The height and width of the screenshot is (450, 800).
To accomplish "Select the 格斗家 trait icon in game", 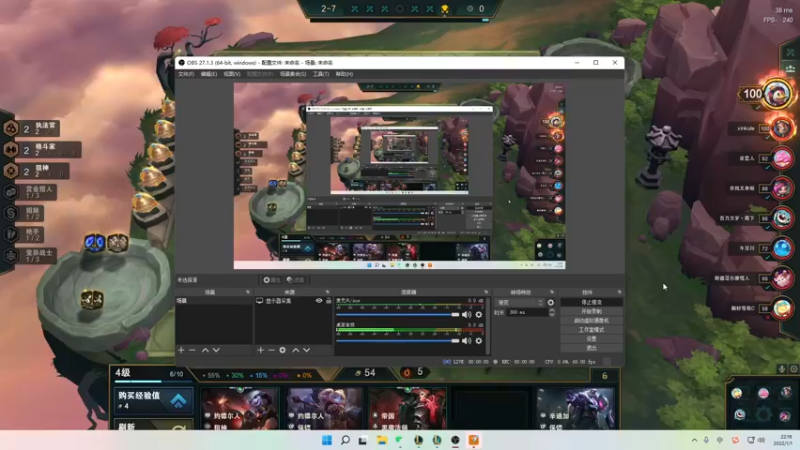I will point(11,150).
